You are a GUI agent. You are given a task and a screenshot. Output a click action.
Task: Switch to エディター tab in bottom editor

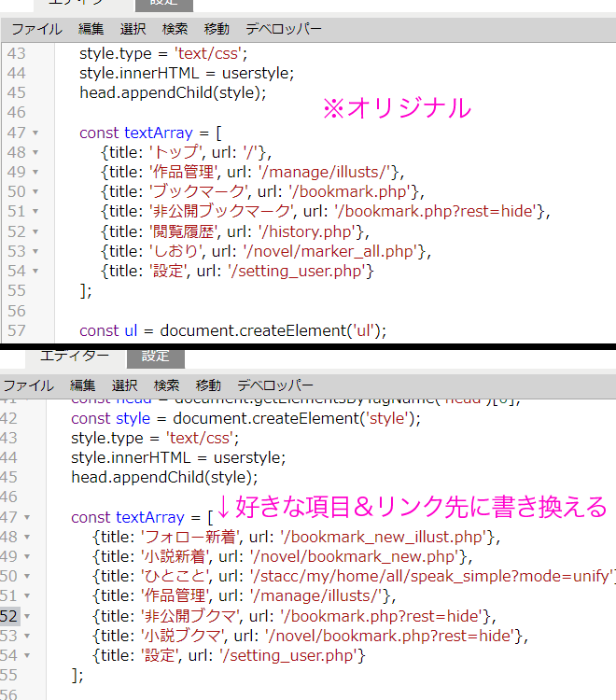coord(75,357)
